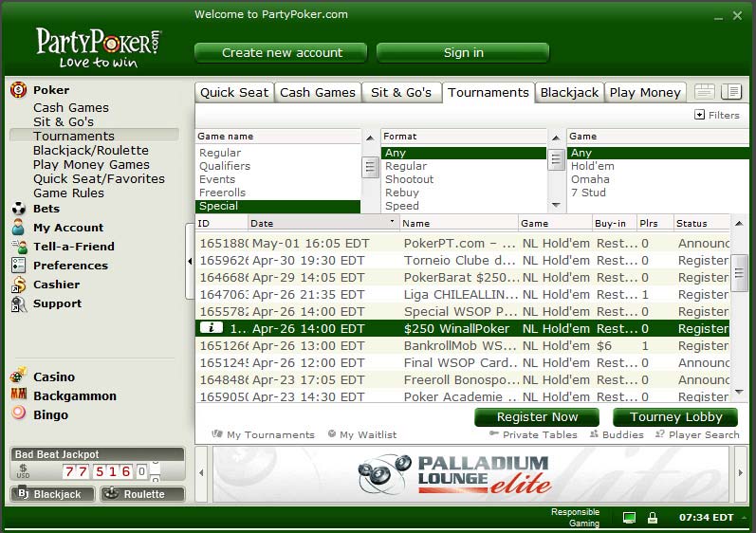Open Blackjack/Roulette in sidebar
756x533 pixels.
91,151
